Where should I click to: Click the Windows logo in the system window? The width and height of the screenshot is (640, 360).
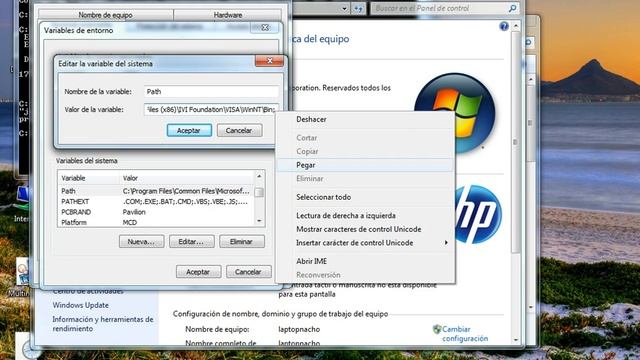[455, 112]
